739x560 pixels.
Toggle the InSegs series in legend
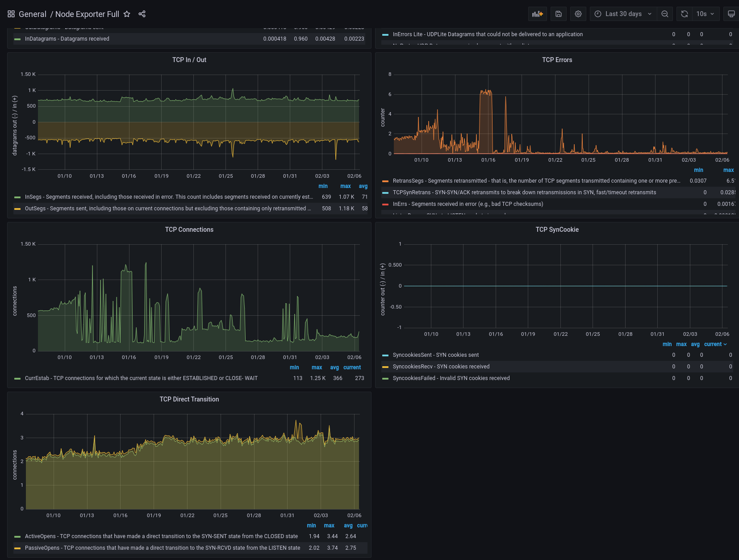(169, 197)
